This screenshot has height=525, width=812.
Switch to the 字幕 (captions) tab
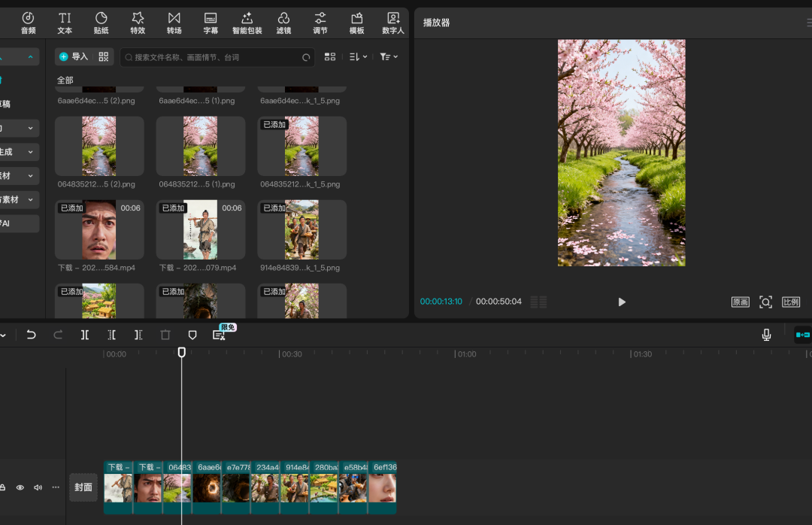(x=211, y=23)
